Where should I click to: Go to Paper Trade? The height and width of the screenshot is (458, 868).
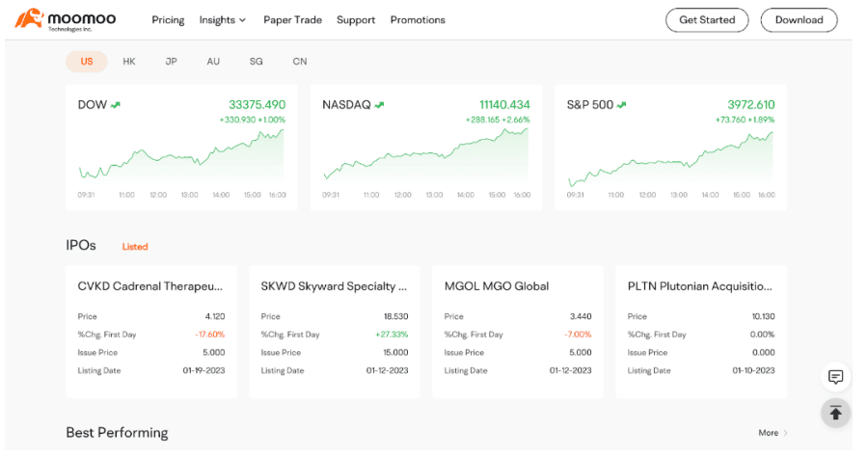292,20
